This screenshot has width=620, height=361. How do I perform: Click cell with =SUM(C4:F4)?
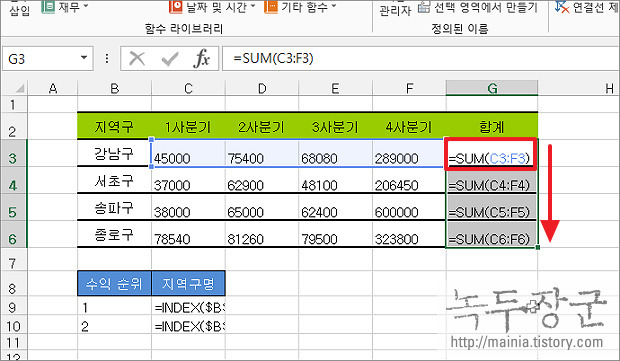(492, 181)
